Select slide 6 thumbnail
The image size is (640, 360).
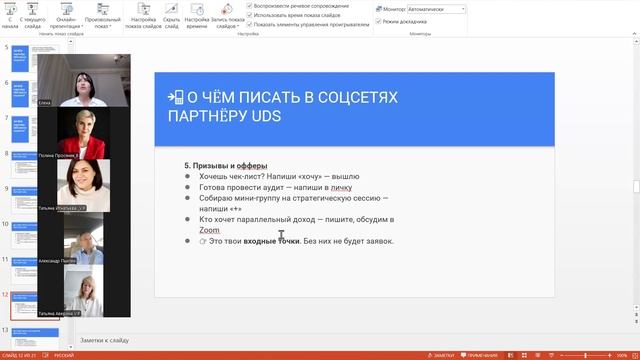coord(24,94)
